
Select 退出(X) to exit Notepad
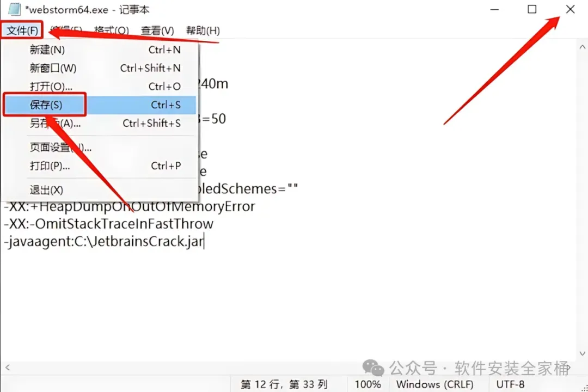(x=100, y=190)
